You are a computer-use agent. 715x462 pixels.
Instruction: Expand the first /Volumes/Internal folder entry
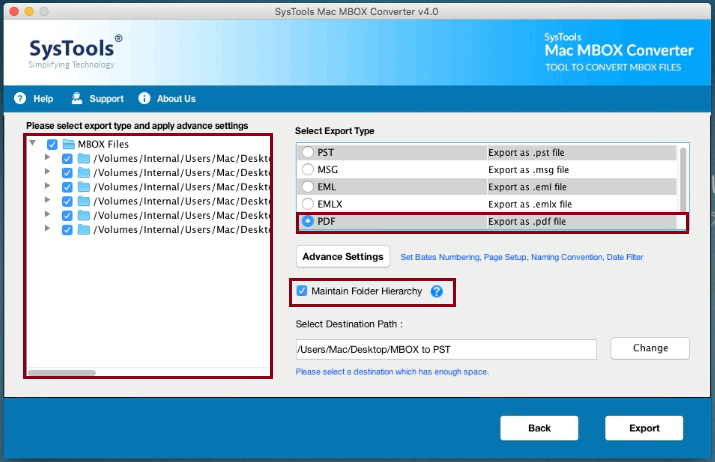click(x=47, y=158)
